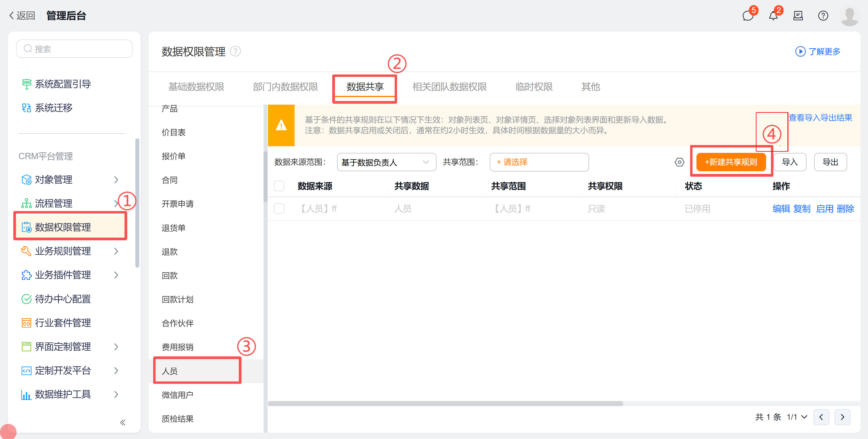
Task: Play the 了解更多 video icon
Action: [x=800, y=52]
